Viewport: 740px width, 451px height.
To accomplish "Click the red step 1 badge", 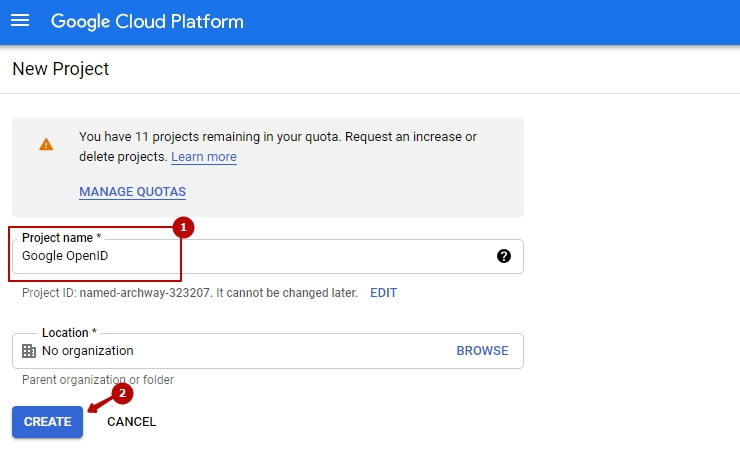I will [x=182, y=228].
